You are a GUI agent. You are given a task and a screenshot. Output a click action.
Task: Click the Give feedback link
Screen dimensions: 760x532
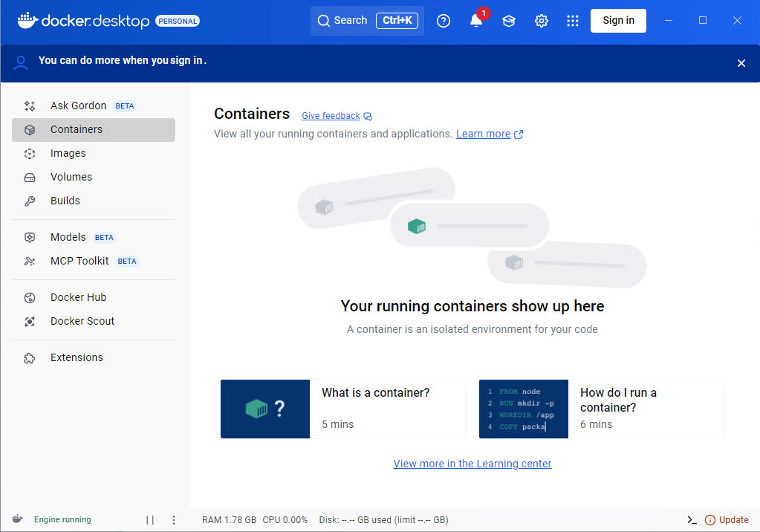point(331,116)
